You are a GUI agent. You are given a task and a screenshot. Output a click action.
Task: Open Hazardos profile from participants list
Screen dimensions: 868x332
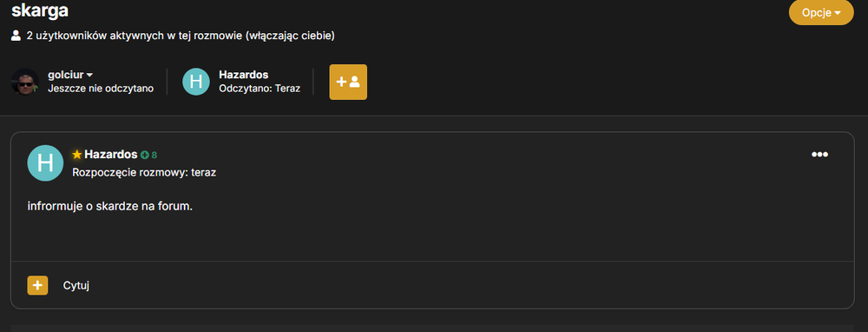(x=244, y=75)
